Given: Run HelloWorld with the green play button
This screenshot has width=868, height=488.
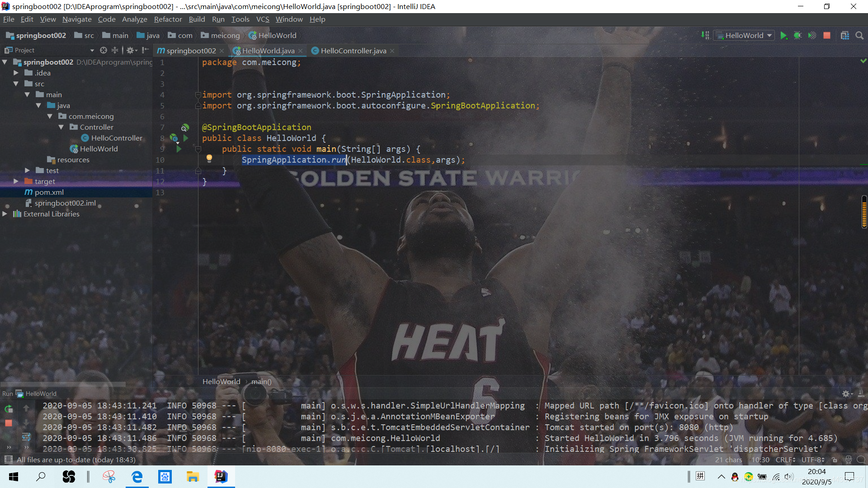Looking at the screenshot, I should pos(783,35).
